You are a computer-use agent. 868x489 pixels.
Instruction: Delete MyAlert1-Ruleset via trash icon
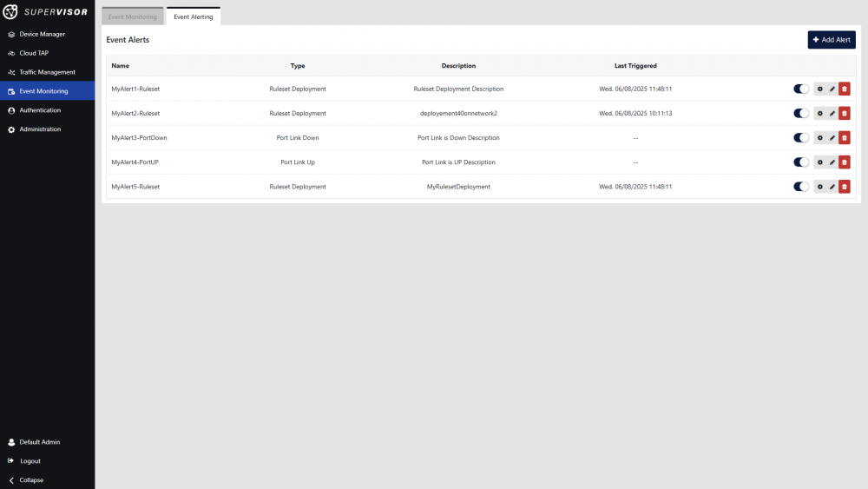845,89
